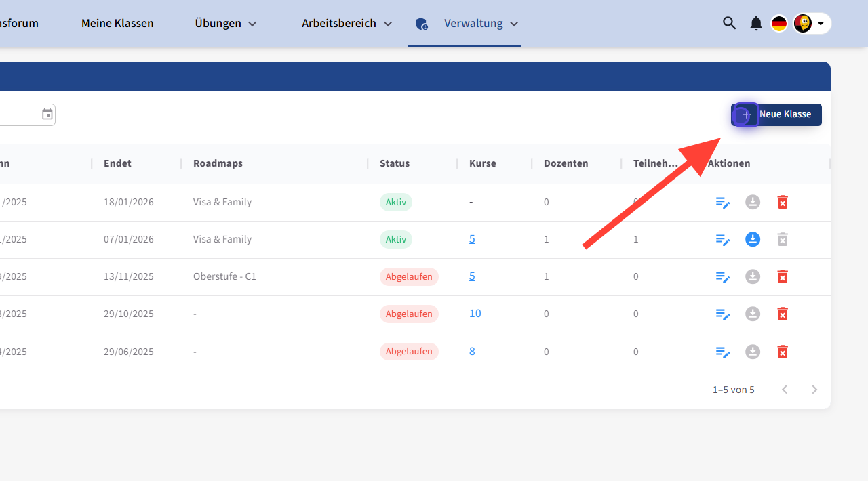Click the search magnifier icon
The image size is (868, 481).
pos(729,23)
